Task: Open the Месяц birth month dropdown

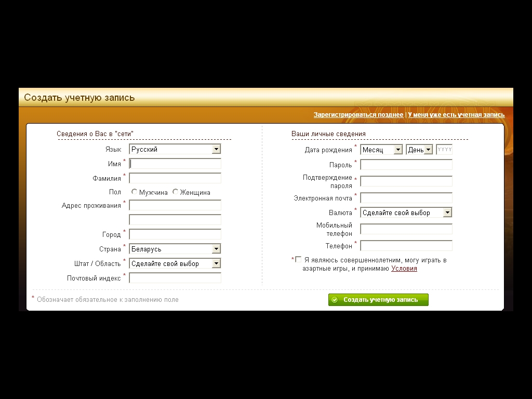Action: pyautogui.click(x=382, y=150)
